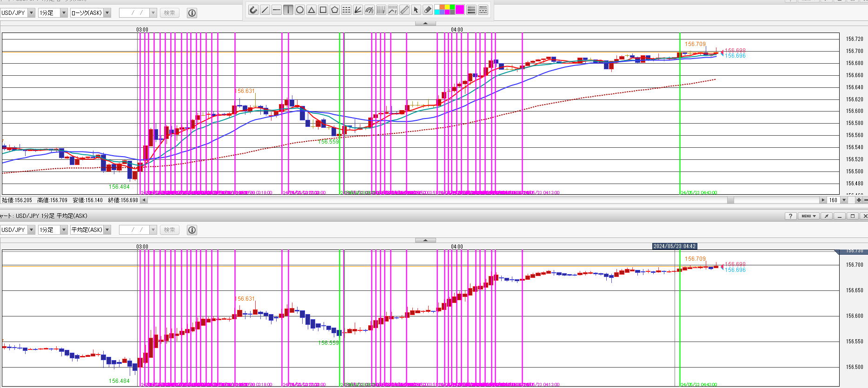This screenshot has width=868, height=388.
Task: Click the plus zoom-in button beside 160
Action: pyautogui.click(x=859, y=200)
